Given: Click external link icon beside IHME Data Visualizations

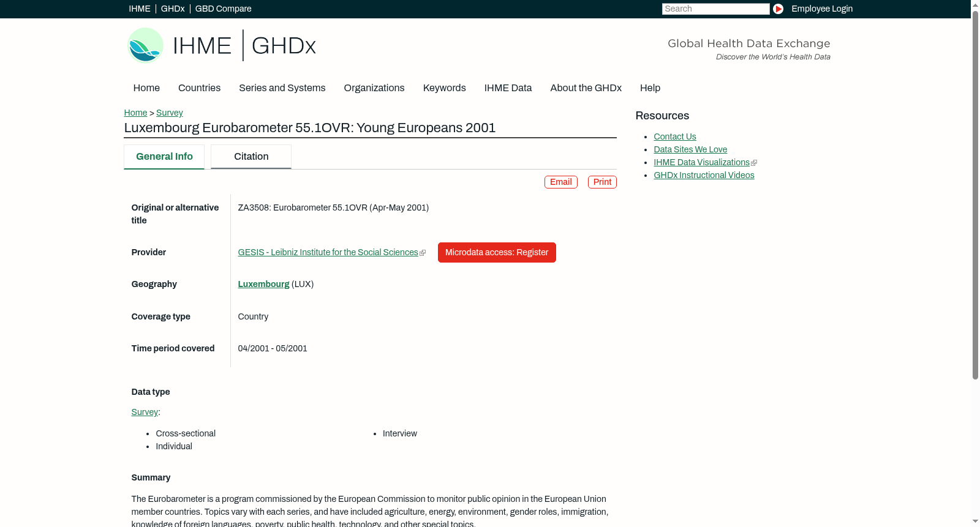Looking at the screenshot, I should [754, 163].
